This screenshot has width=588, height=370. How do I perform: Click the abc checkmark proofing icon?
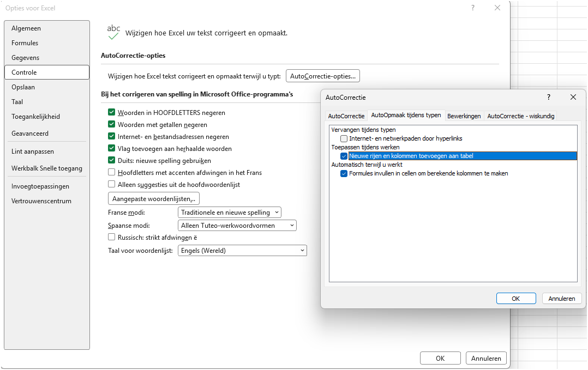(113, 32)
